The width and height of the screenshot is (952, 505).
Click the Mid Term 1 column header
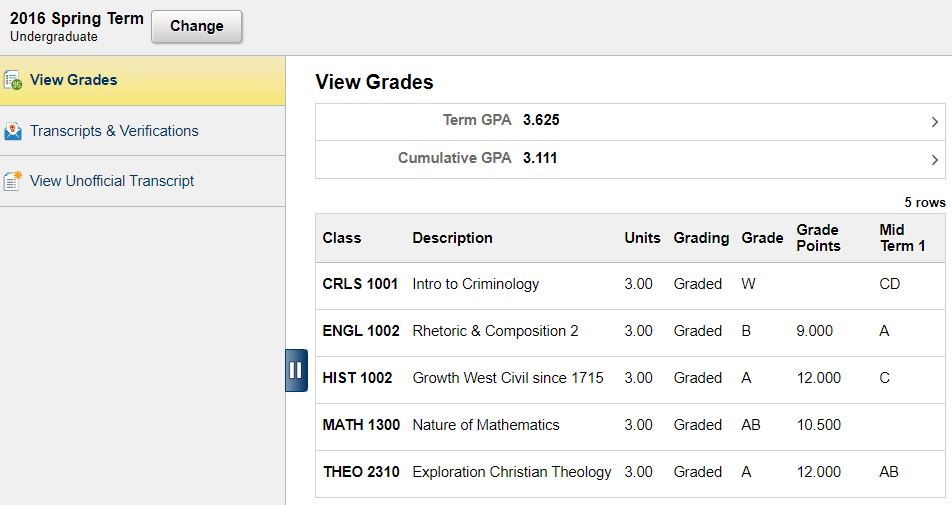coord(902,238)
